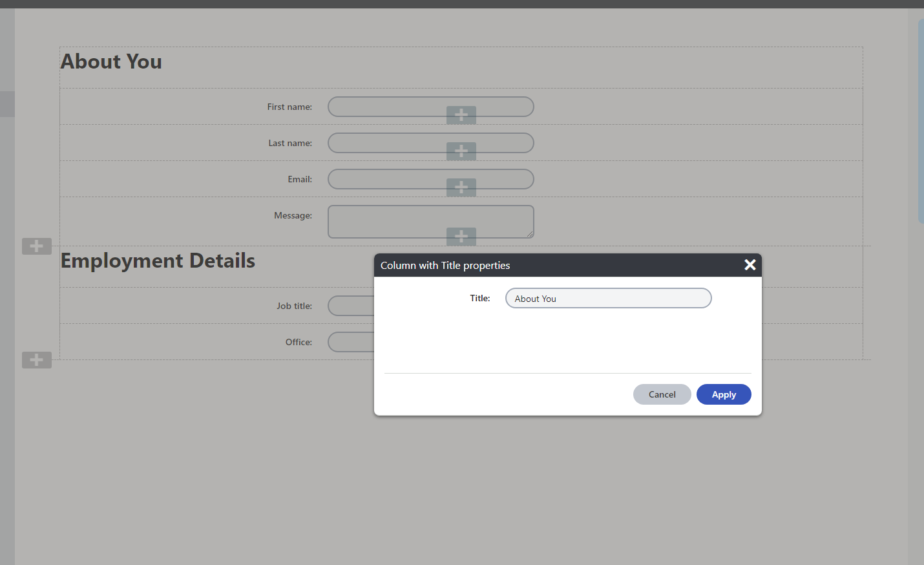Viewport: 924px width, 565px height.
Task: Click the dialog Title label
Action: click(480, 298)
